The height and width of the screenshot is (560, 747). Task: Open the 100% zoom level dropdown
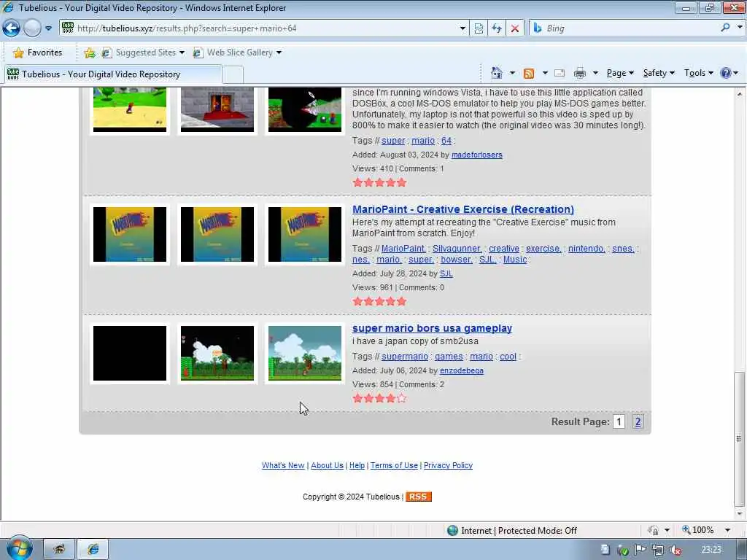pyautogui.click(x=727, y=530)
